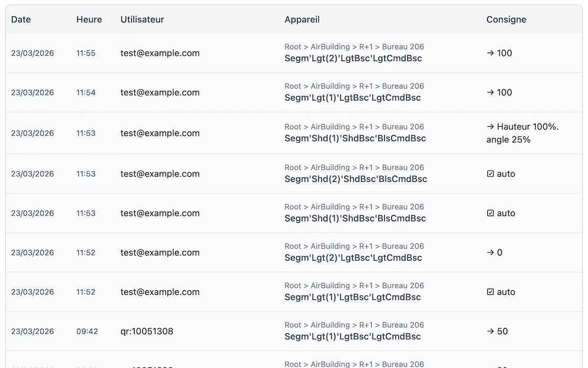Viewport: 588px width, 368px height.
Task: Click the checkmark icon beside auto for Shd(1)
Action: tap(490, 213)
